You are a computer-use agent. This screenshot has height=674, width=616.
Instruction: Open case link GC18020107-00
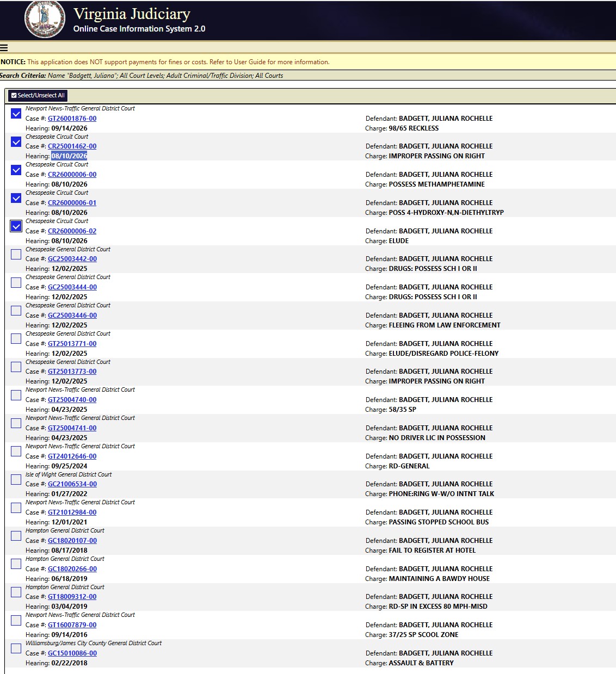click(x=72, y=541)
